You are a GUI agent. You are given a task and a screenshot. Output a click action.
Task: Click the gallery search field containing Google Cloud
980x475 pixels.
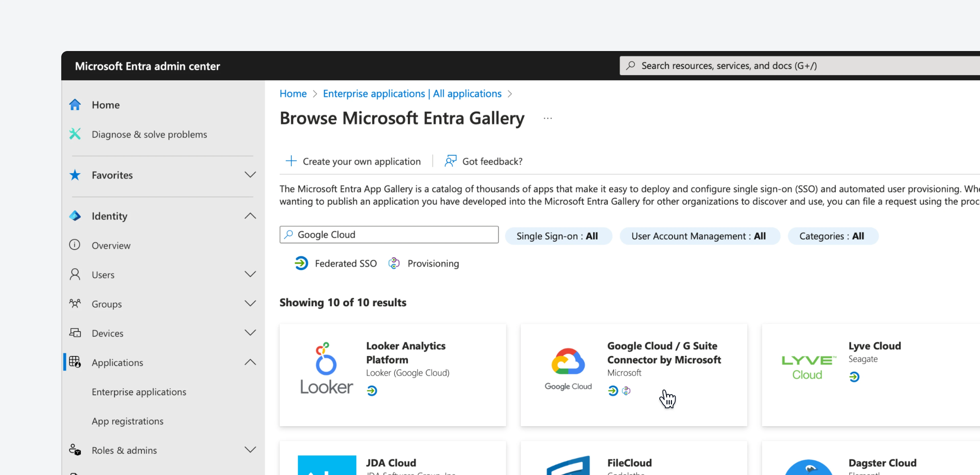click(x=389, y=234)
